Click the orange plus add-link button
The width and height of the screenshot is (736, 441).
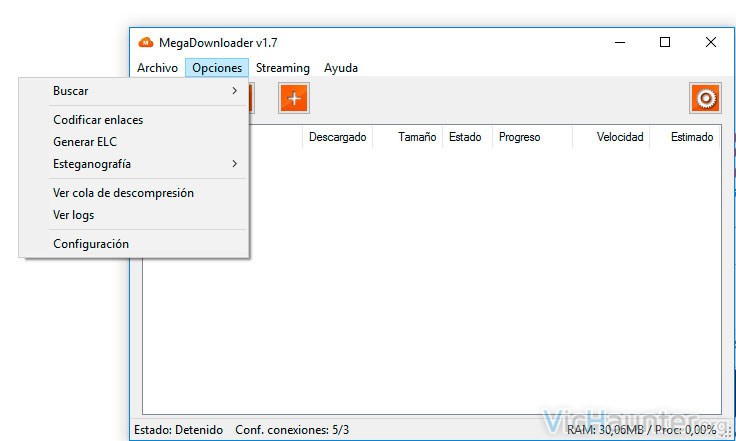(x=294, y=99)
